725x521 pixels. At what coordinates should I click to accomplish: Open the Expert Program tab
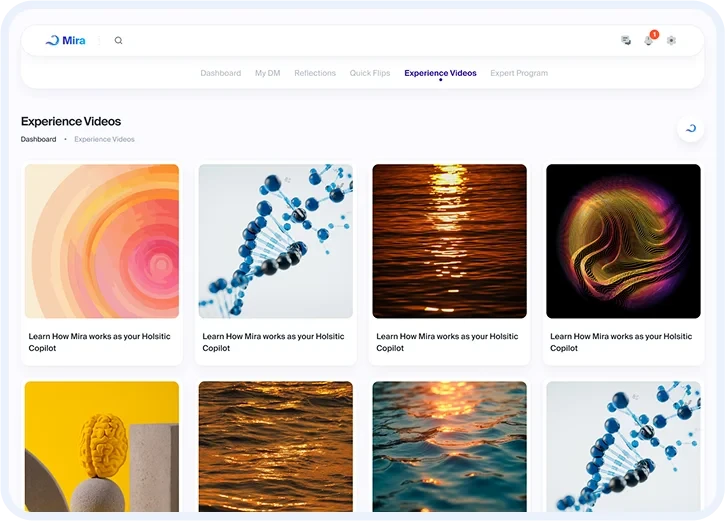point(519,73)
